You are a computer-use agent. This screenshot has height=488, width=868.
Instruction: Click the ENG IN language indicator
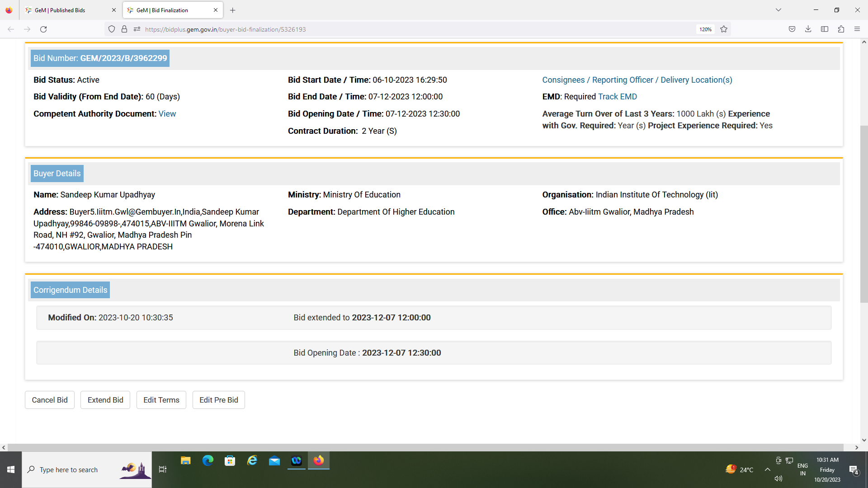[x=803, y=470]
